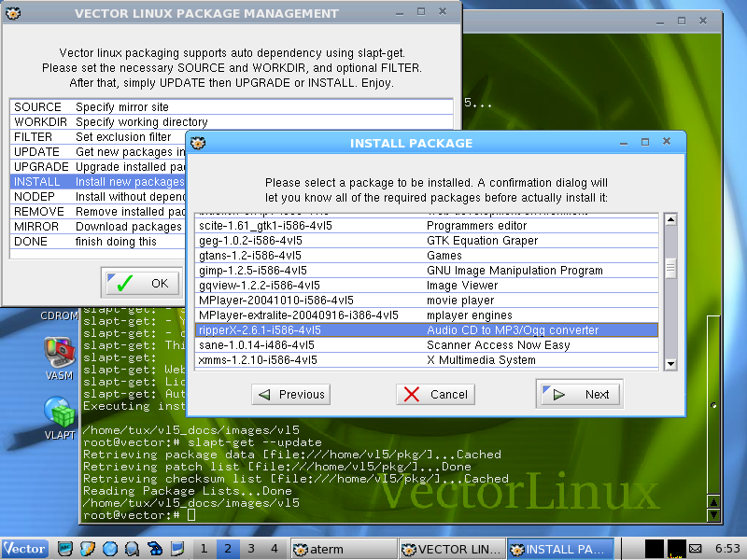
Task: Open the Vector start menu
Action: 25,548
